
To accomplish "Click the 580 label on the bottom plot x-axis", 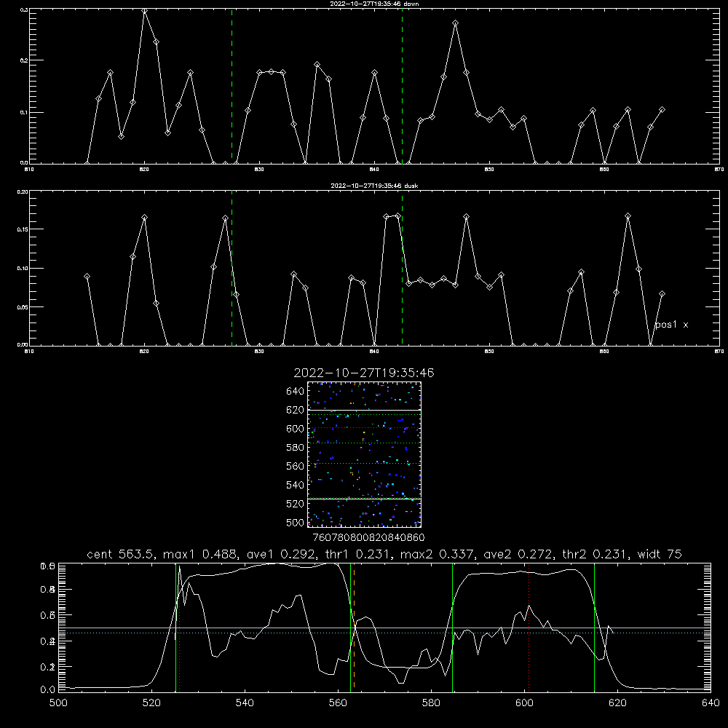I will coord(431,703).
